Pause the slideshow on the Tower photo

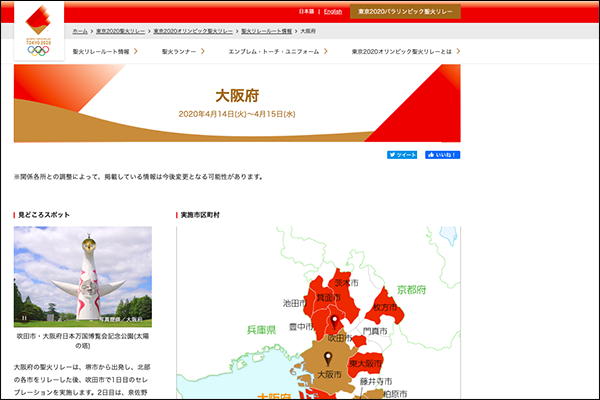click(x=23, y=318)
